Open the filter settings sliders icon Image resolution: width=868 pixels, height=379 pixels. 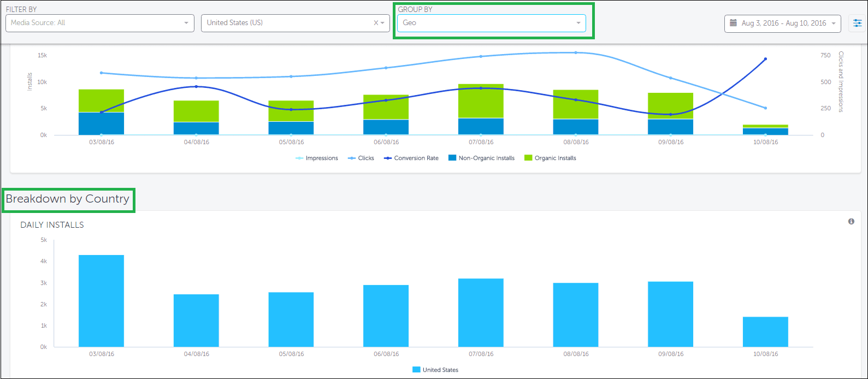(x=857, y=23)
